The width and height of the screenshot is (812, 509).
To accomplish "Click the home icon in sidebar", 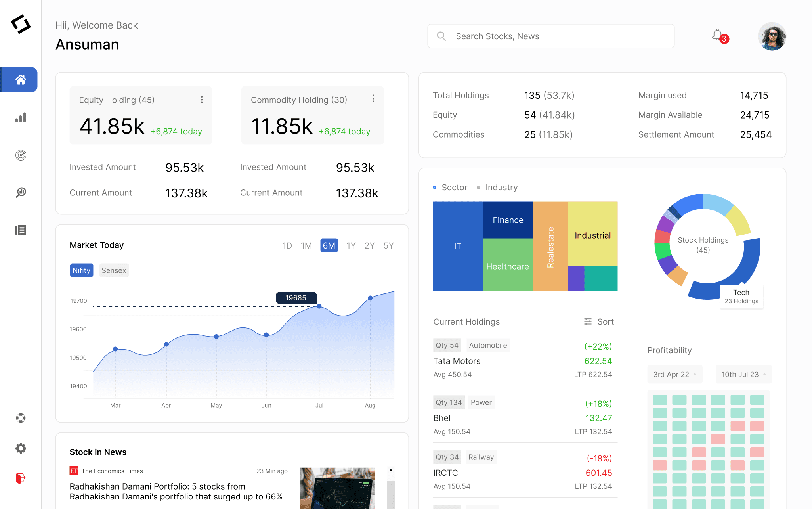I will coord(21,80).
